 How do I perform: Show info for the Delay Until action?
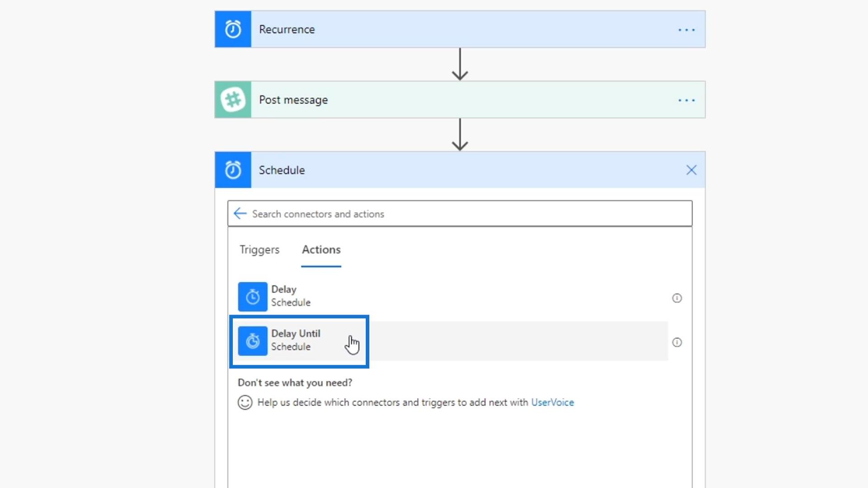677,343
